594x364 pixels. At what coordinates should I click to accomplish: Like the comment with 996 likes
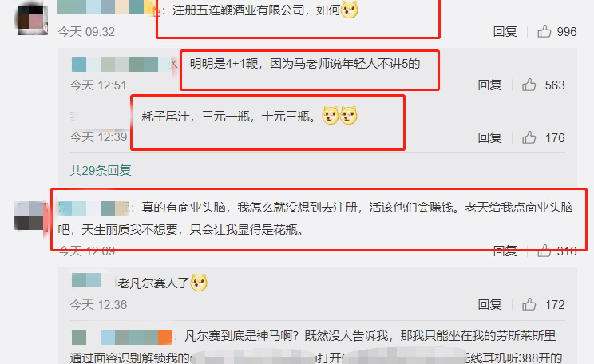[x=544, y=31]
